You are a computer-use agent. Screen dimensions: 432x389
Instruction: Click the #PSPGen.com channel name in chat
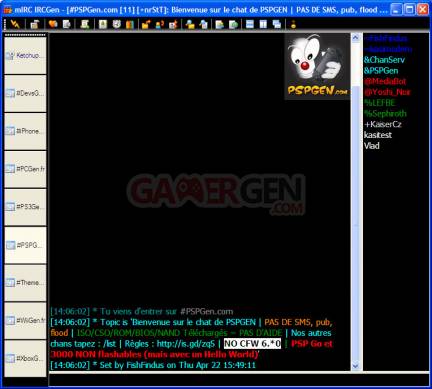pos(206,312)
